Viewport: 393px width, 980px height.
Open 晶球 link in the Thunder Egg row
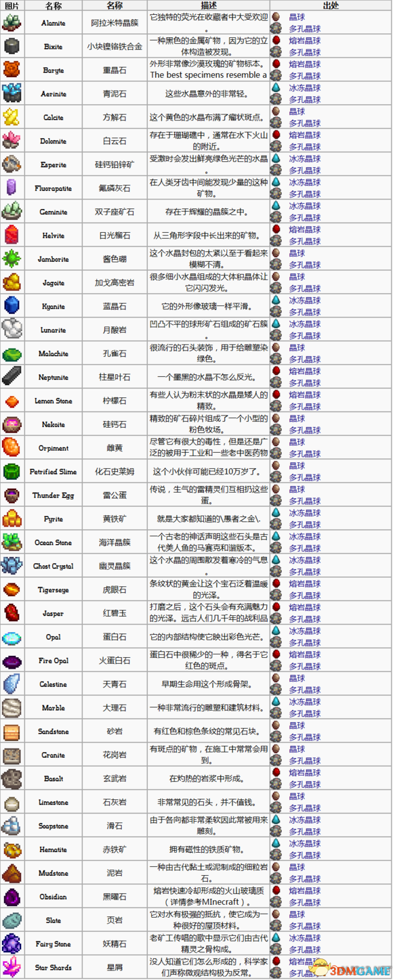pos(297,489)
